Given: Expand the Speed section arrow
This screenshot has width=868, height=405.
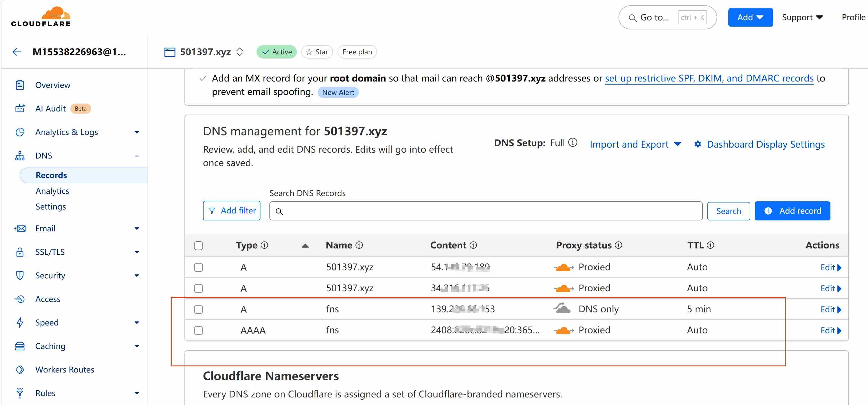Looking at the screenshot, I should pos(137,323).
